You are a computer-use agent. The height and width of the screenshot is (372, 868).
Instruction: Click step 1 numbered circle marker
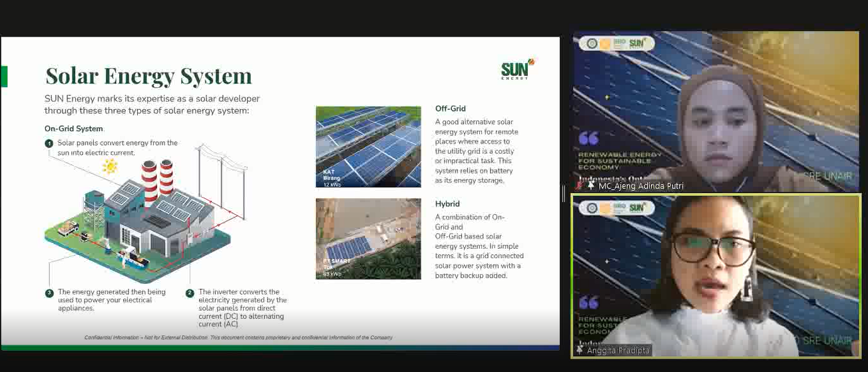[x=49, y=144]
